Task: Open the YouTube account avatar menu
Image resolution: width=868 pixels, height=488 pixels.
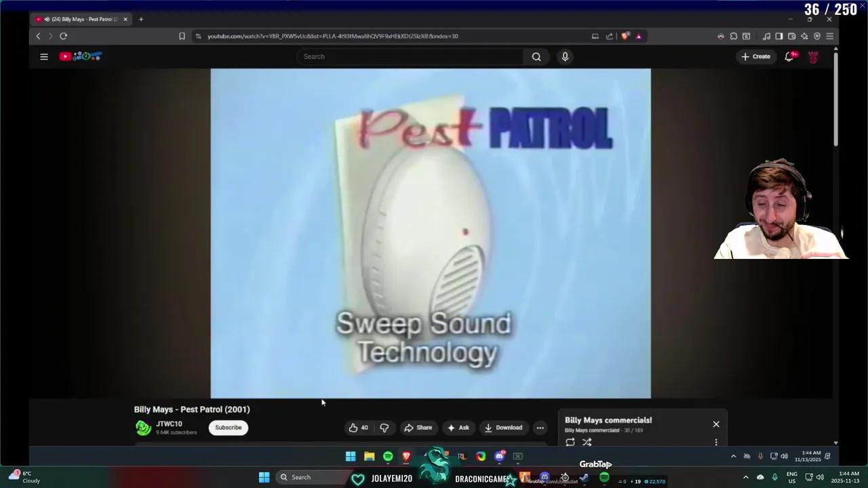Action: pyautogui.click(x=813, y=57)
